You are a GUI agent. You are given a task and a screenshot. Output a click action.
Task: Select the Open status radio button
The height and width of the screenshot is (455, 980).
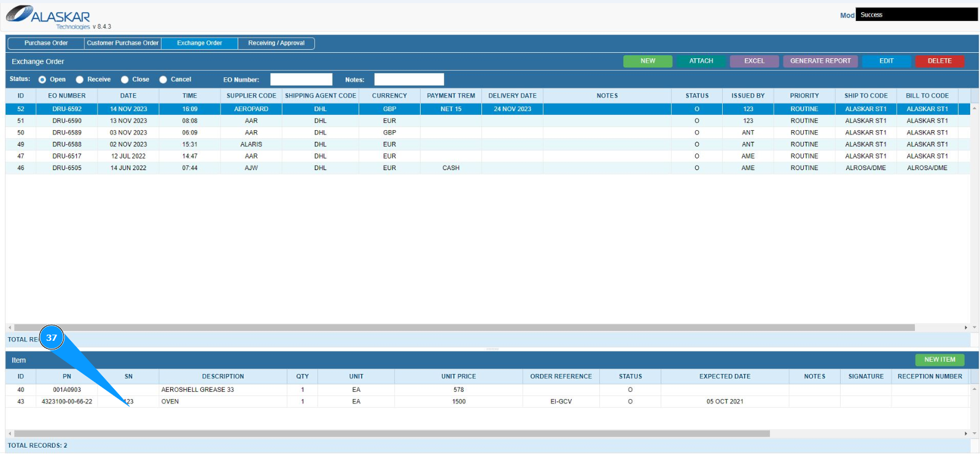(x=42, y=80)
